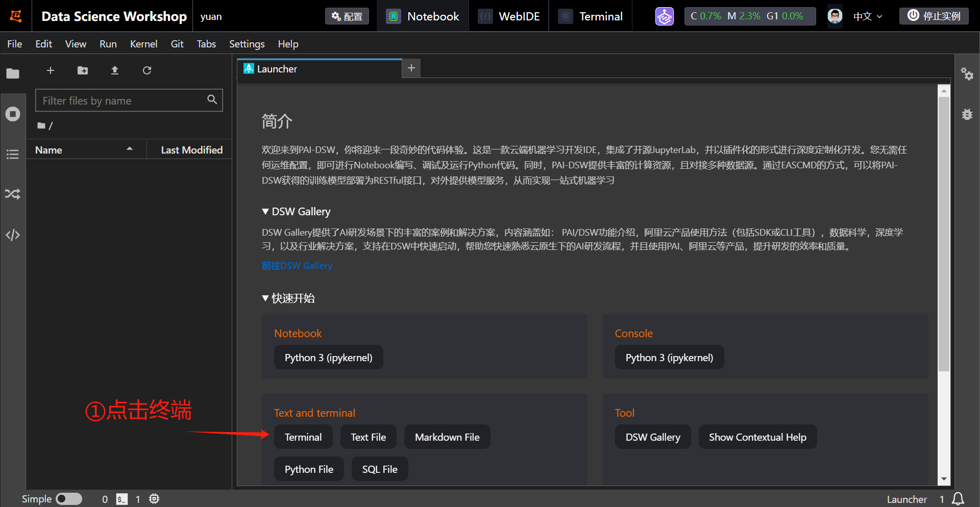Image resolution: width=980 pixels, height=507 pixels.
Task: Open the Edit menu
Action: [x=43, y=44]
